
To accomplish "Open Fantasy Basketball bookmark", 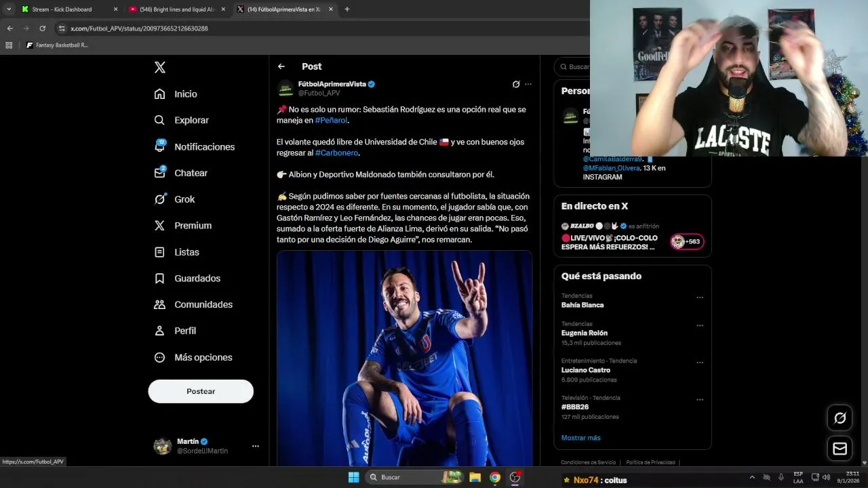I will 57,45.
